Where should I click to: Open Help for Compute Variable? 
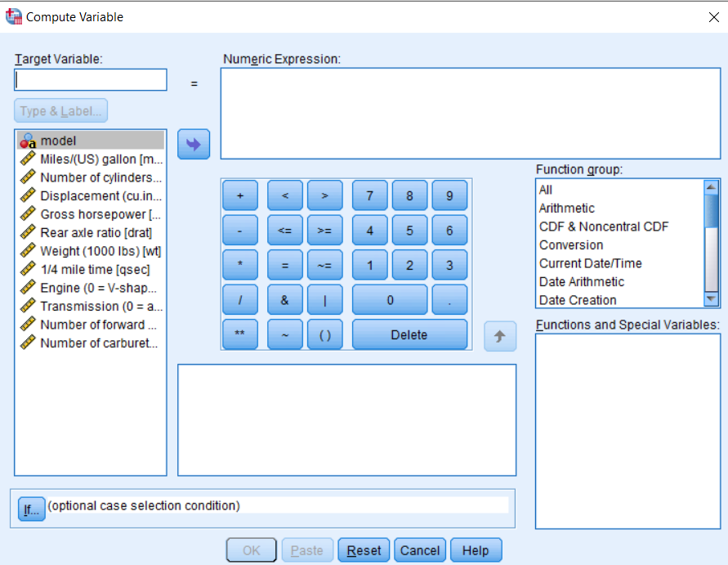(476, 550)
